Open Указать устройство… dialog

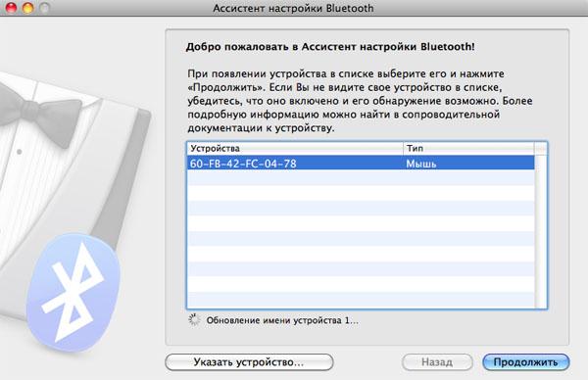click(x=249, y=362)
